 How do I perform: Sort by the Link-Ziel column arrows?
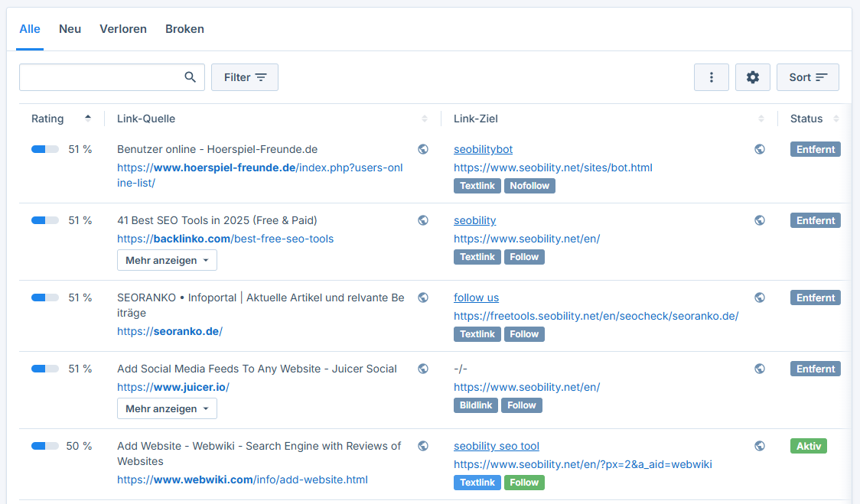coord(761,119)
